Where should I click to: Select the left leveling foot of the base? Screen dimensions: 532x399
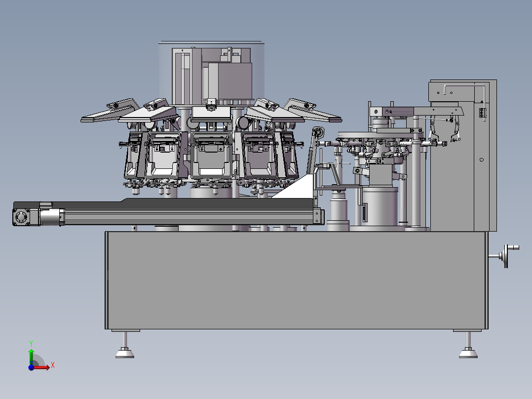click(x=125, y=345)
